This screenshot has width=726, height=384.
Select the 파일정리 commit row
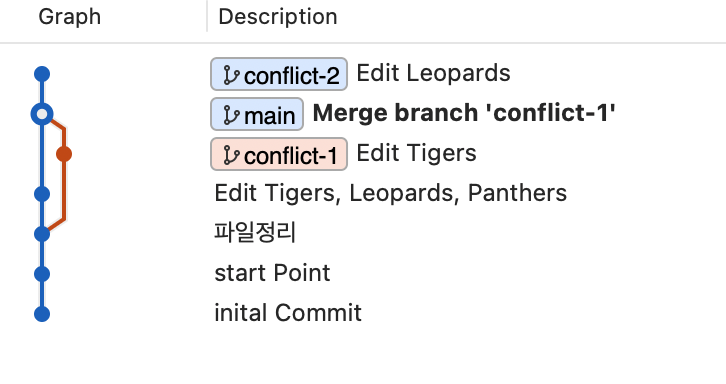(255, 233)
